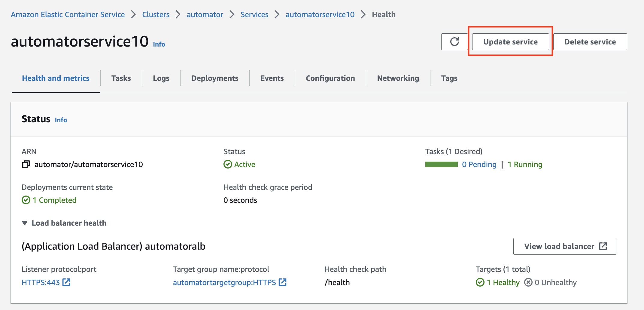Collapse the Load balancer health section
This screenshot has width=644, height=310.
25,223
